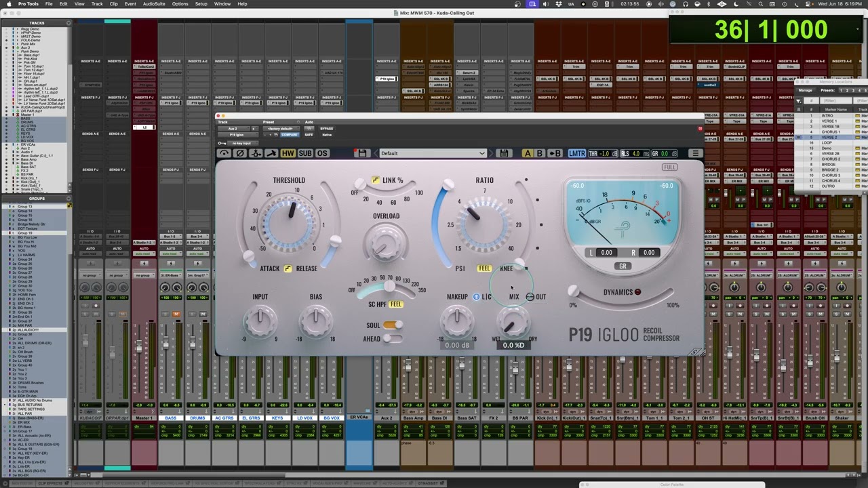
Task: Click the DRUMS track name in mixer
Action: pos(197,418)
